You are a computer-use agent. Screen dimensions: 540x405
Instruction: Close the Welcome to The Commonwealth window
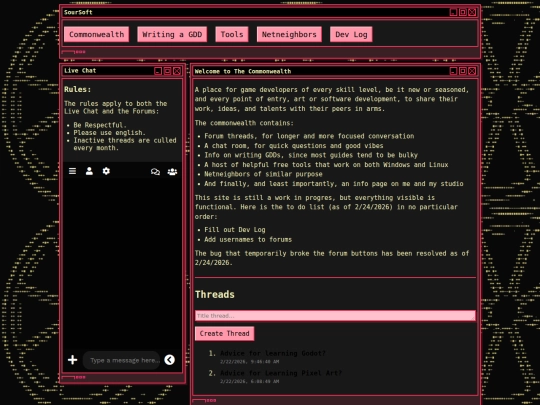pyautogui.click(x=472, y=71)
